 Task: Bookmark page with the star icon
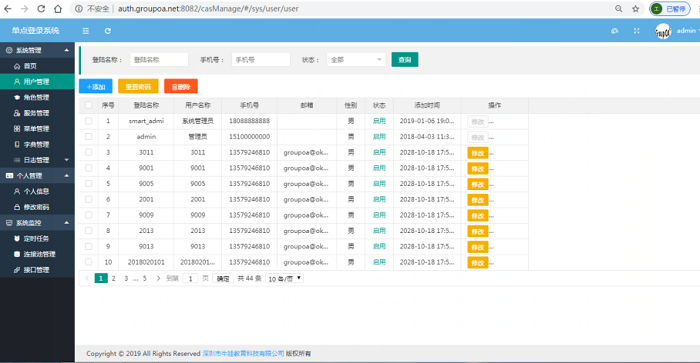(x=636, y=8)
